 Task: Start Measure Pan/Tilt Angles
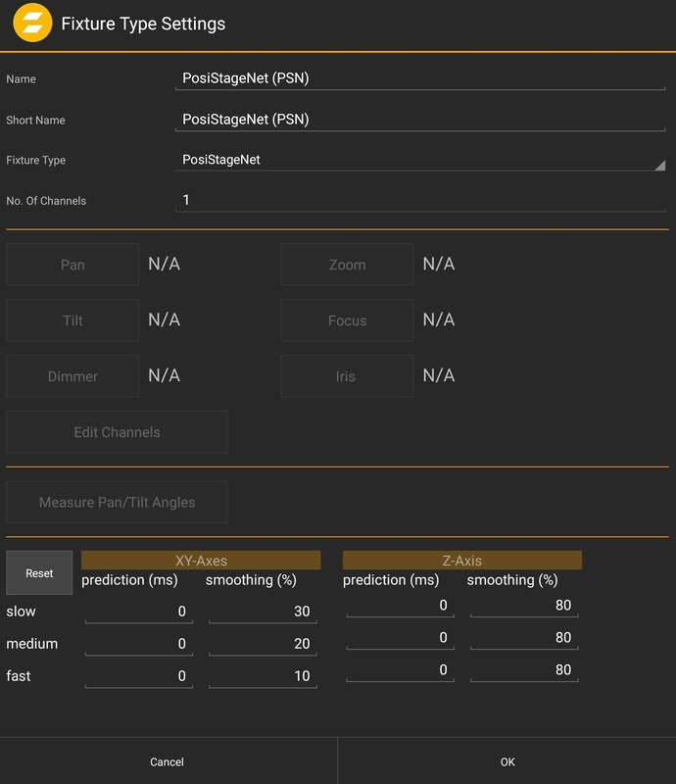(117, 502)
